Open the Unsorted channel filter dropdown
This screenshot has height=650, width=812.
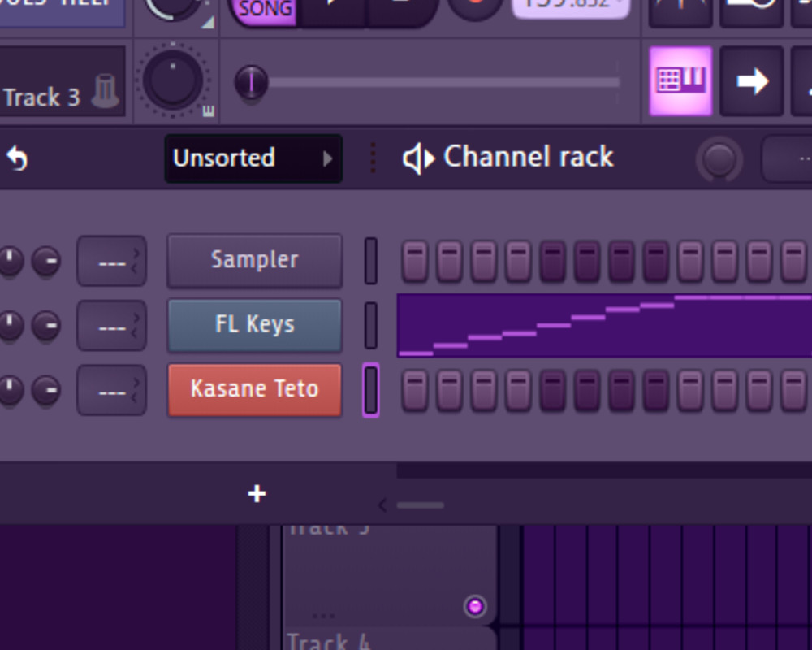point(253,159)
